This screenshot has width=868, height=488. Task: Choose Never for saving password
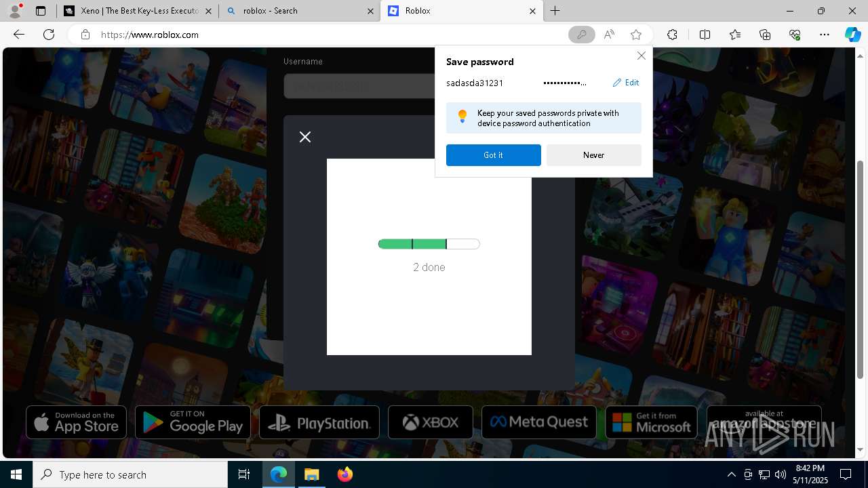tap(593, 155)
